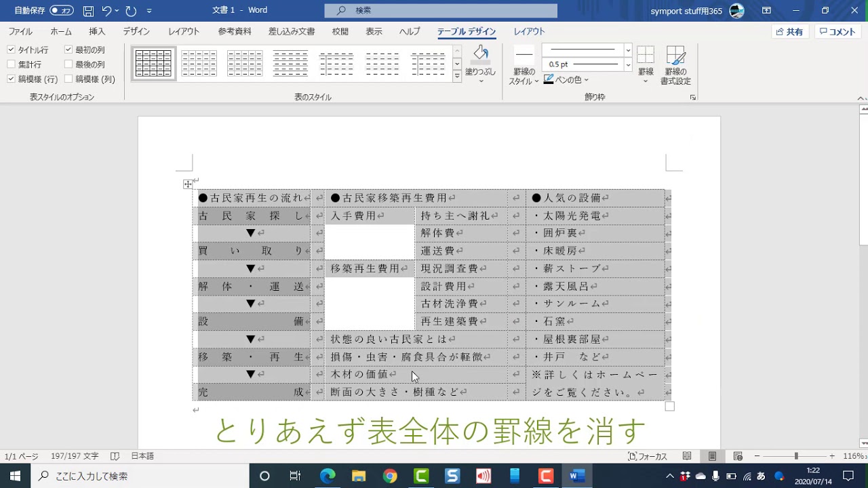The image size is (868, 488).
Task: Click the フォーカス mode button
Action: (x=648, y=457)
